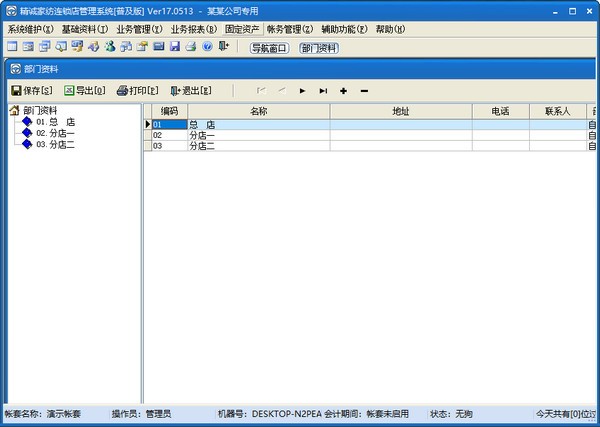Click the exit door icon in main toolbar
Screen dimensions: 600x427
(223, 47)
